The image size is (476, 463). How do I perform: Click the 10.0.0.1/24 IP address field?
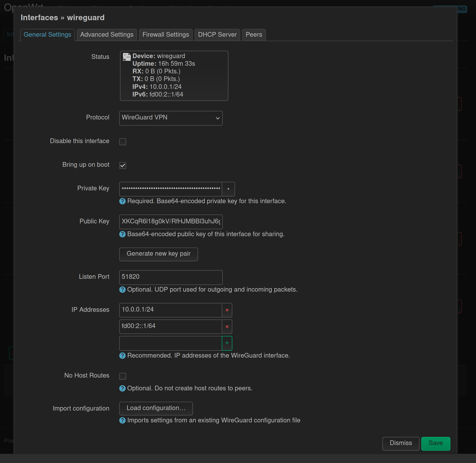point(170,310)
